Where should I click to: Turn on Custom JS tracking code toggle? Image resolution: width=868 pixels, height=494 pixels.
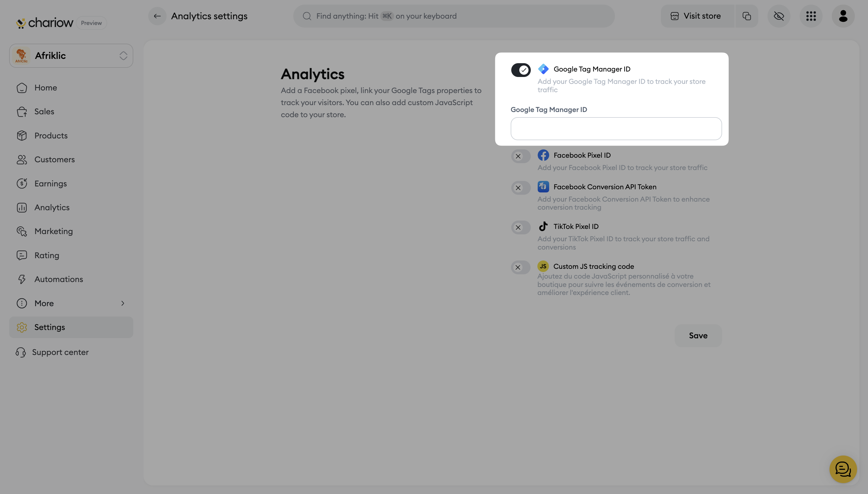click(521, 267)
